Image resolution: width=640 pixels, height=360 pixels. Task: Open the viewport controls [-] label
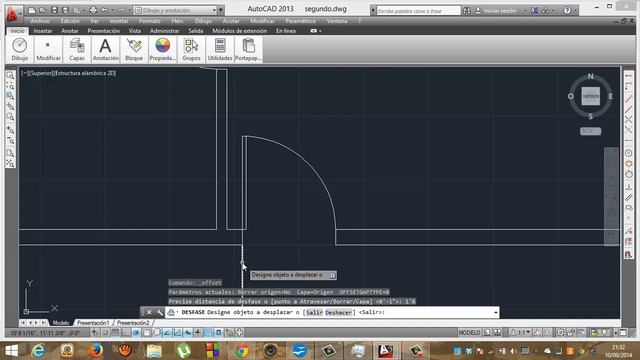click(x=24, y=73)
